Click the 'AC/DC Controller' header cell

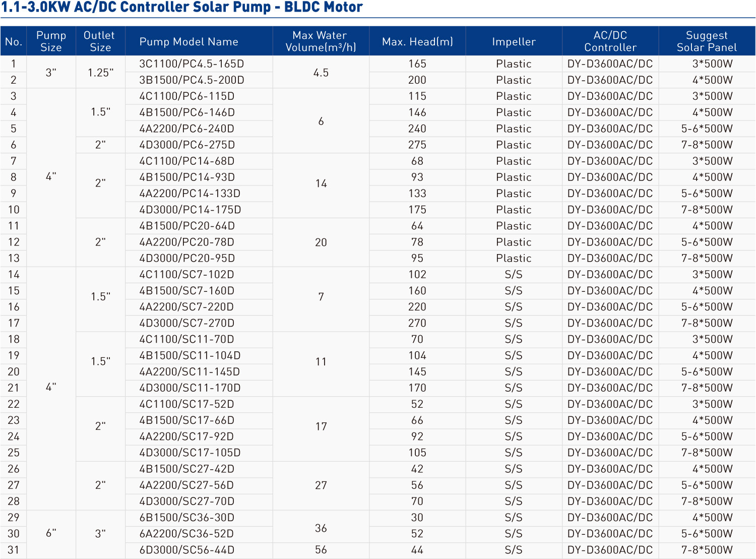pos(610,42)
